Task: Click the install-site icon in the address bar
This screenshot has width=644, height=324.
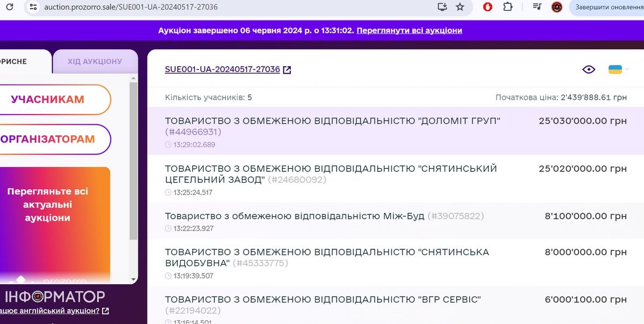Action: pyautogui.click(x=441, y=8)
